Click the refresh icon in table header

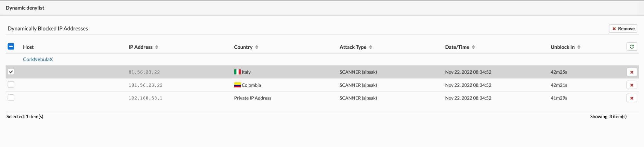(631, 47)
